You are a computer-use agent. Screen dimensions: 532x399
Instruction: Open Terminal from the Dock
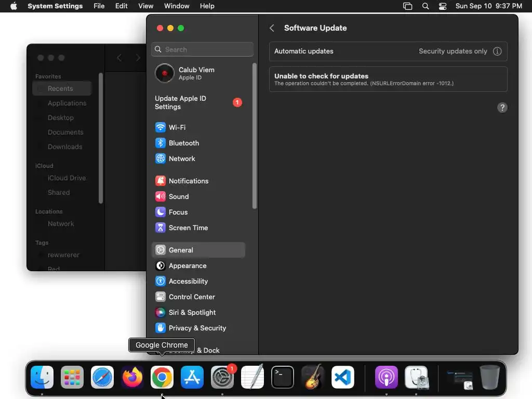pyautogui.click(x=282, y=377)
